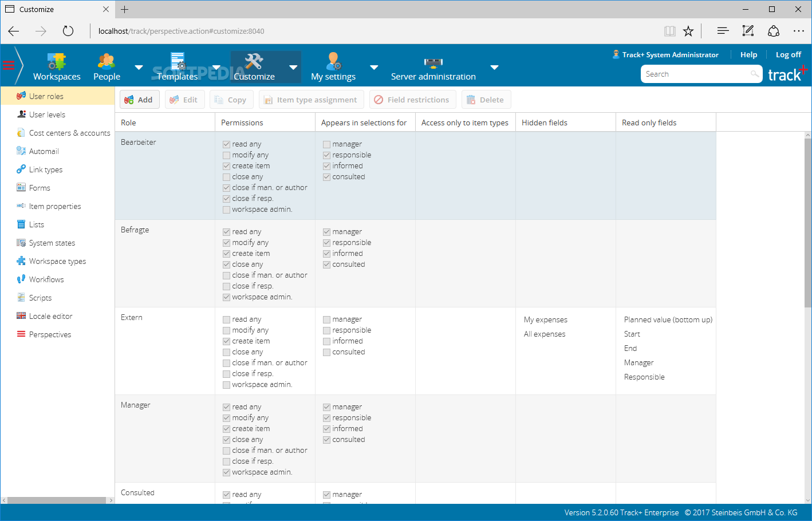812x521 pixels.
Task: Click the User roles sidebar icon
Action: [21, 96]
